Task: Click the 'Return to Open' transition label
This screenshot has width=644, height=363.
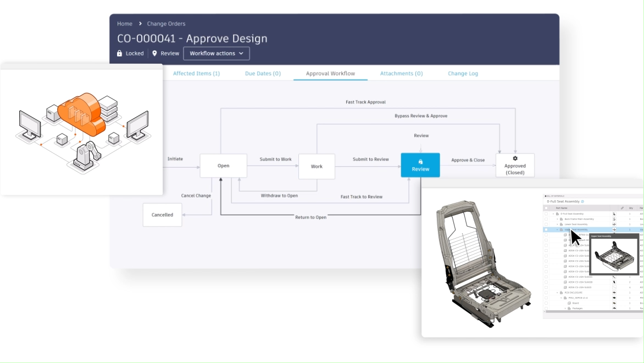Action: tap(311, 217)
